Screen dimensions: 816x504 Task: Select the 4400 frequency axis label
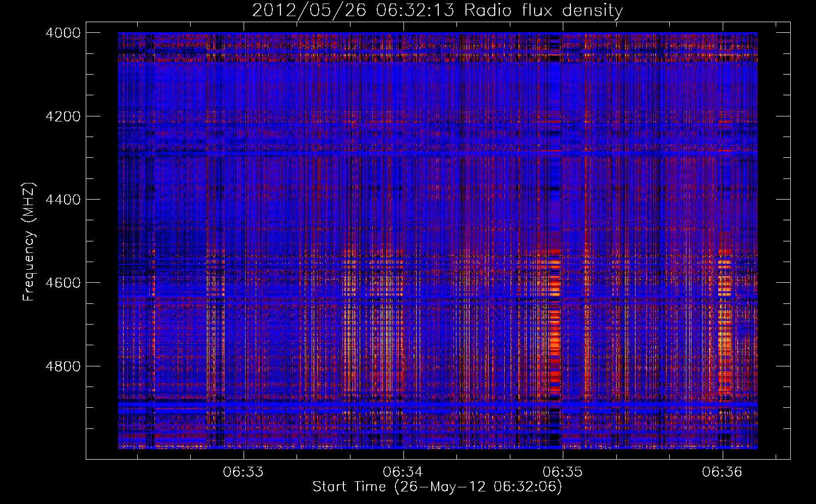pyautogui.click(x=63, y=200)
